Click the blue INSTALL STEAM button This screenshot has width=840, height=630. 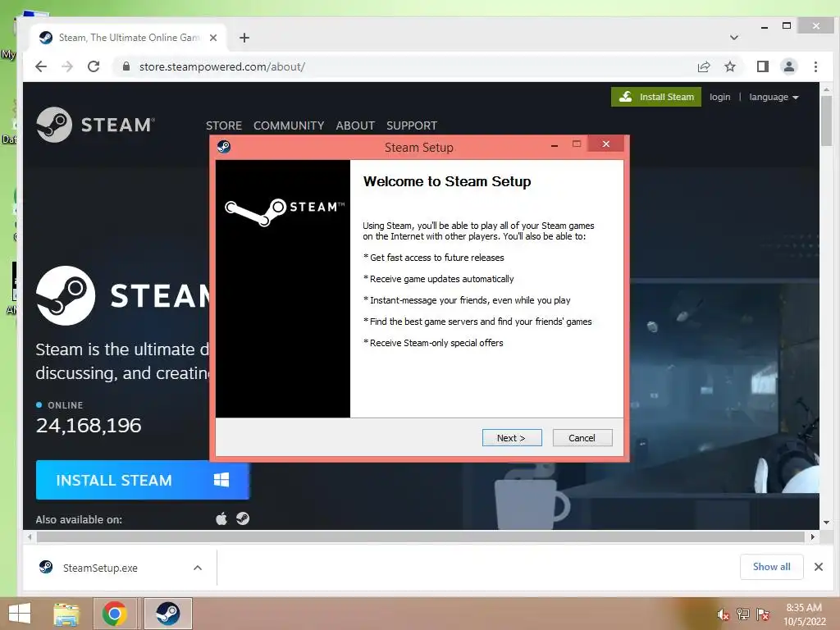tap(143, 480)
